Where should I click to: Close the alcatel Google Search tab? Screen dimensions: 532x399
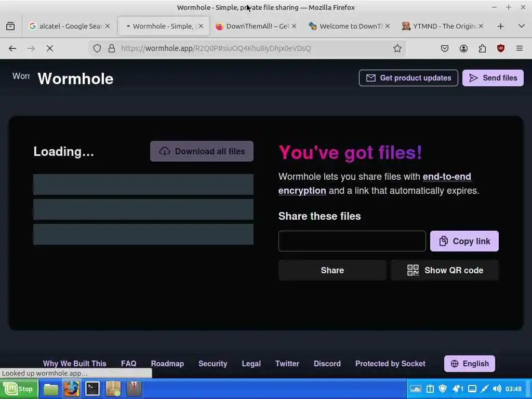pyautogui.click(x=108, y=26)
